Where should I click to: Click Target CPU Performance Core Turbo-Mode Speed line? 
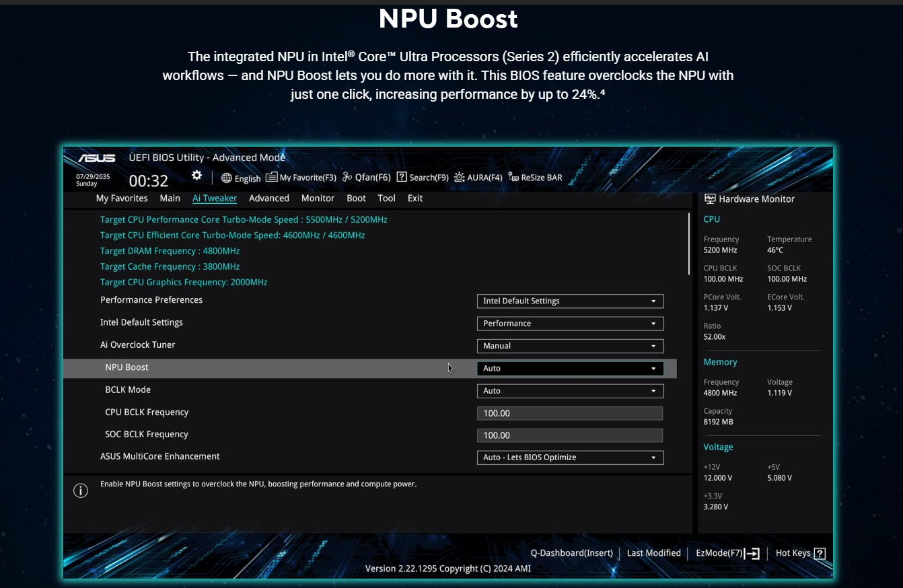pos(244,219)
